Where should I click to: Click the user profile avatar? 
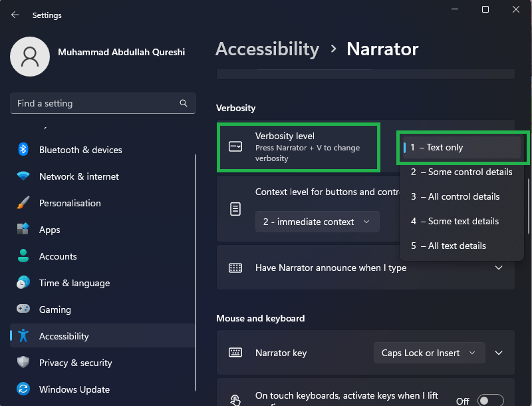[x=30, y=57]
